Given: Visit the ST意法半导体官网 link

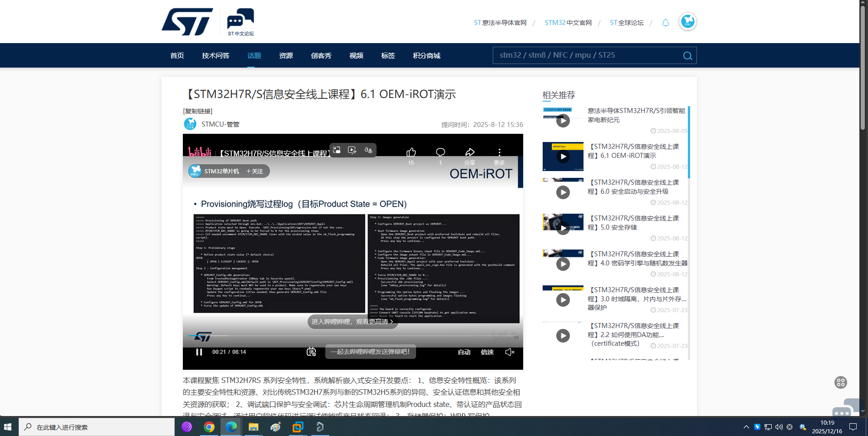Looking at the screenshot, I should (x=500, y=23).
